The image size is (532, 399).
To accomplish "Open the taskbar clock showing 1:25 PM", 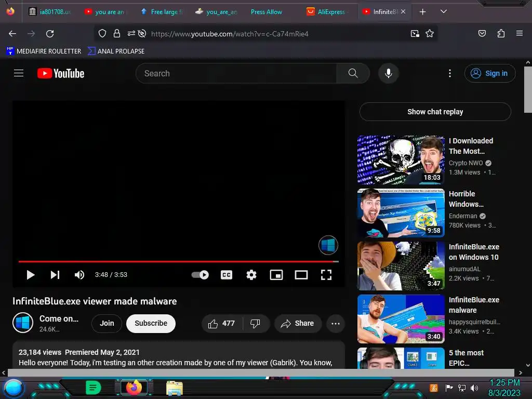I will [504, 388].
